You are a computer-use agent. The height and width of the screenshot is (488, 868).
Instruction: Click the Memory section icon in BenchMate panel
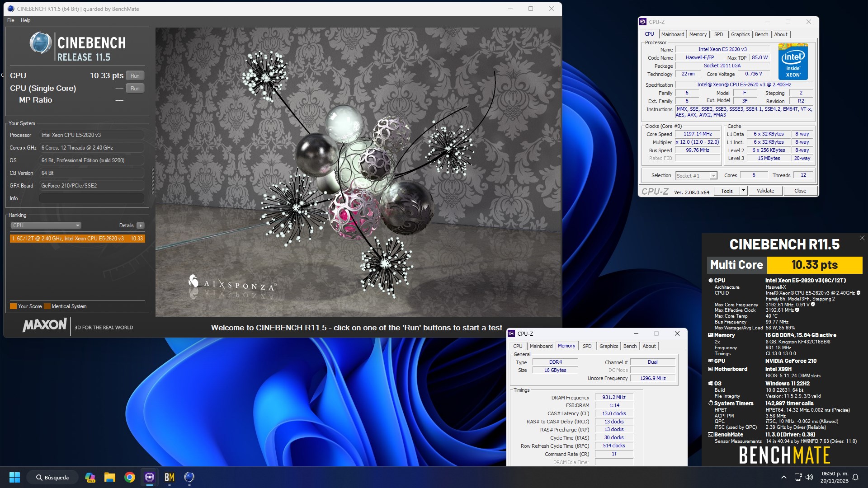710,335
